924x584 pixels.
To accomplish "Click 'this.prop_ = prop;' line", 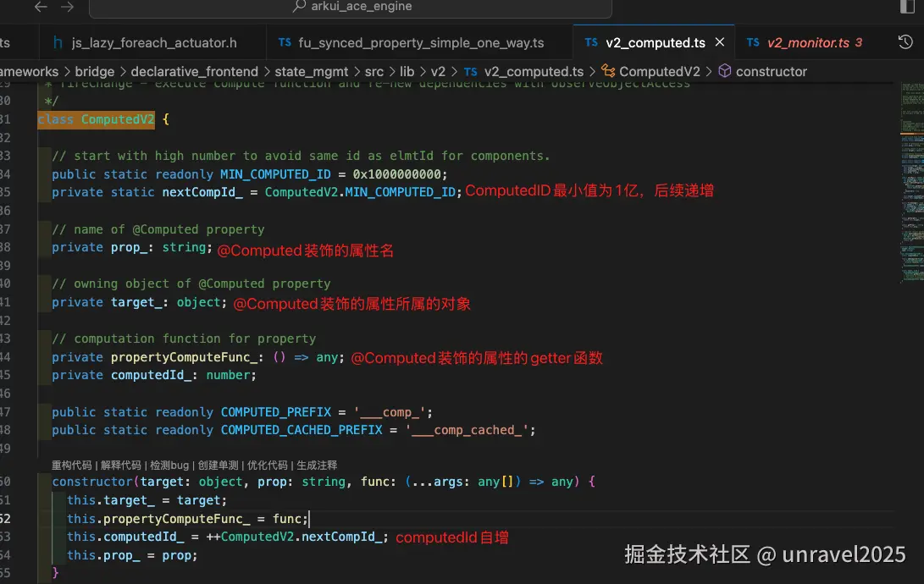I will [x=132, y=555].
